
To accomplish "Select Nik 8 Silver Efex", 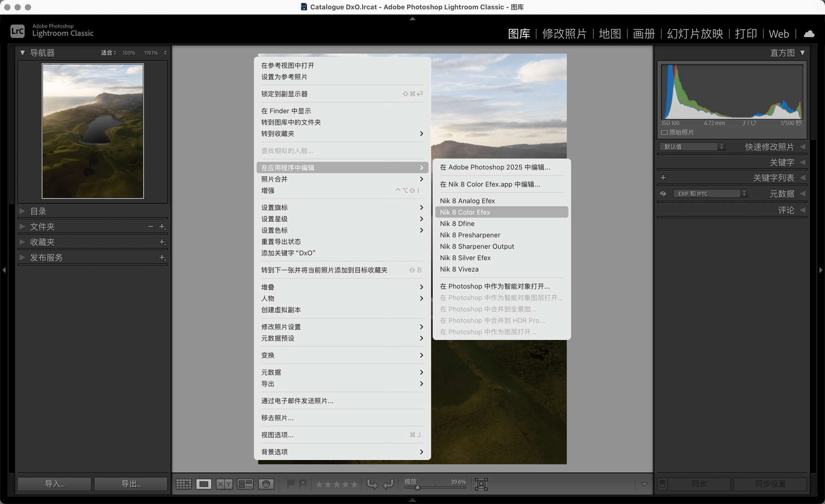I will (x=501, y=258).
